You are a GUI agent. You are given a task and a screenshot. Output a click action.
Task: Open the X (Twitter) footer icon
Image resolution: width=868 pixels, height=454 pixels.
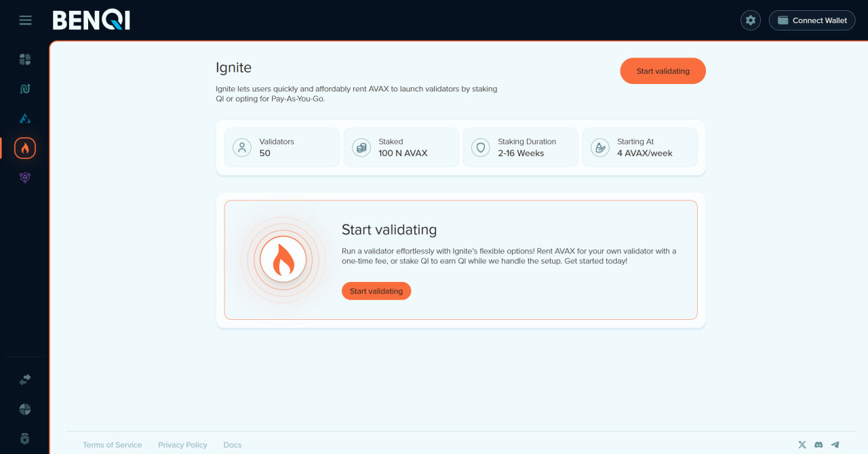click(802, 445)
